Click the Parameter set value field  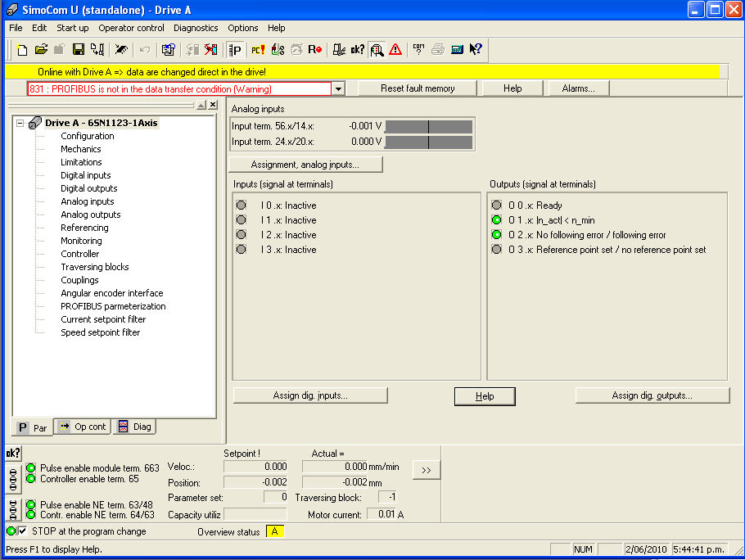click(276, 497)
